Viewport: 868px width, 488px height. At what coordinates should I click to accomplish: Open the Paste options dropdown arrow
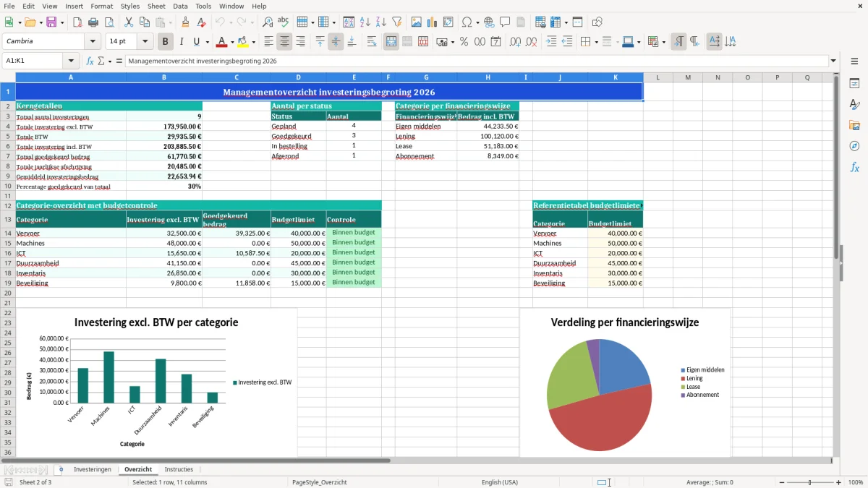coord(170,22)
